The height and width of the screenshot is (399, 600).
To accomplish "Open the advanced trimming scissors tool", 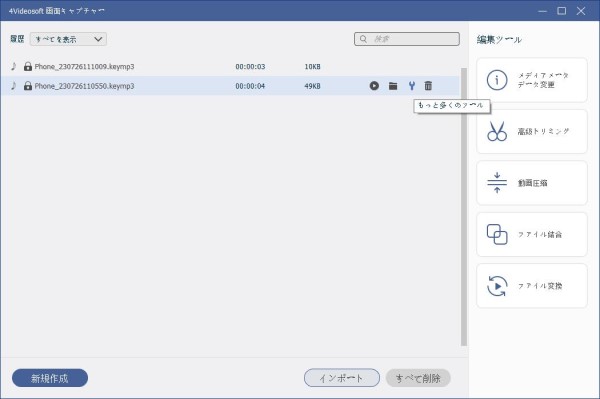I will (532, 131).
